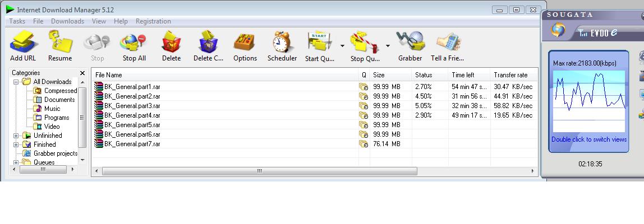This screenshot has width=644, height=224.
Task: Open the Scheduler clock icon
Action: [x=282, y=42]
